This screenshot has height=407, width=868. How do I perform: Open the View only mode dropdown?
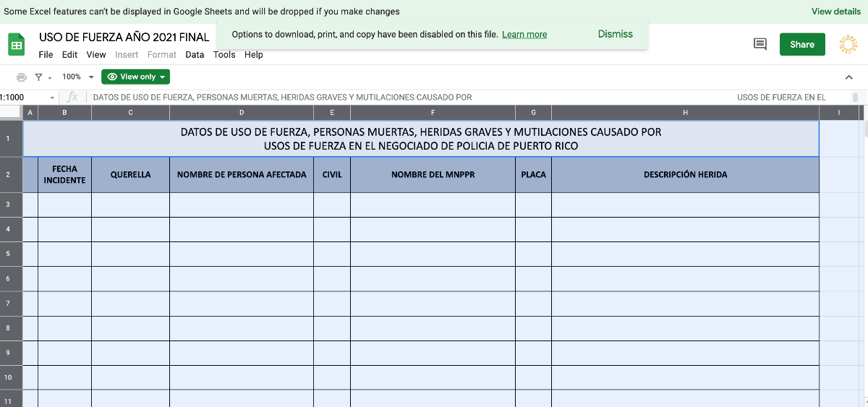coord(136,77)
